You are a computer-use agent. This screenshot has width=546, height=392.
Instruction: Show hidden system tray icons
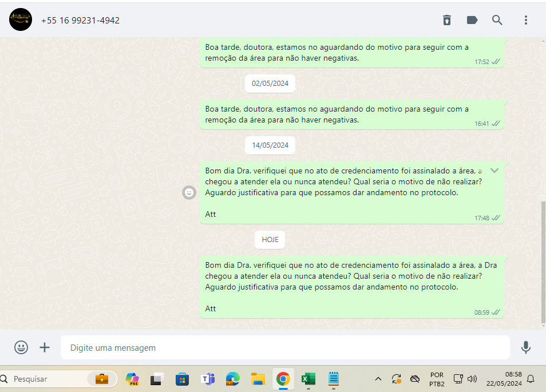tap(378, 379)
